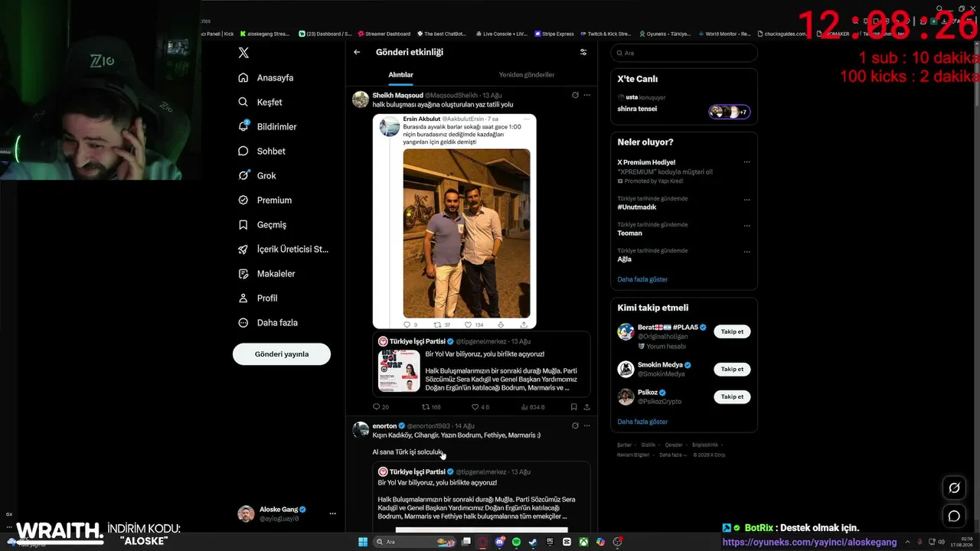Open the floating Grok button at bottom right

[x=954, y=488]
